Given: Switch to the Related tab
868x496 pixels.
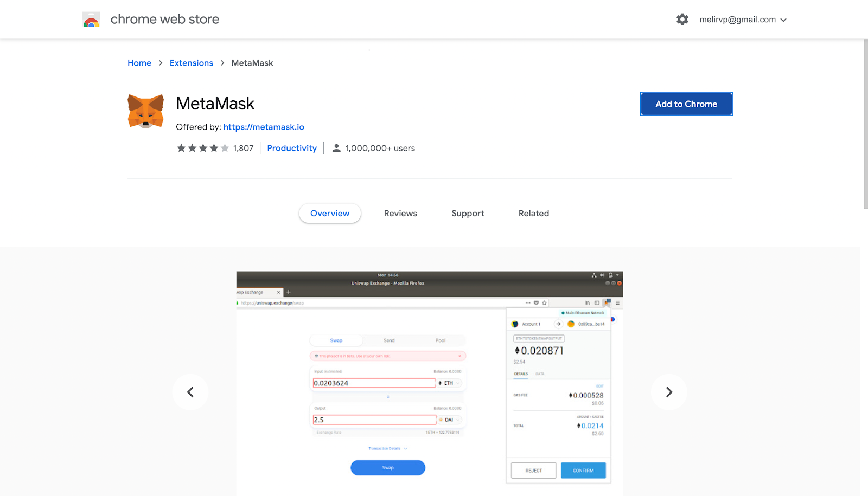Looking at the screenshot, I should pos(534,214).
